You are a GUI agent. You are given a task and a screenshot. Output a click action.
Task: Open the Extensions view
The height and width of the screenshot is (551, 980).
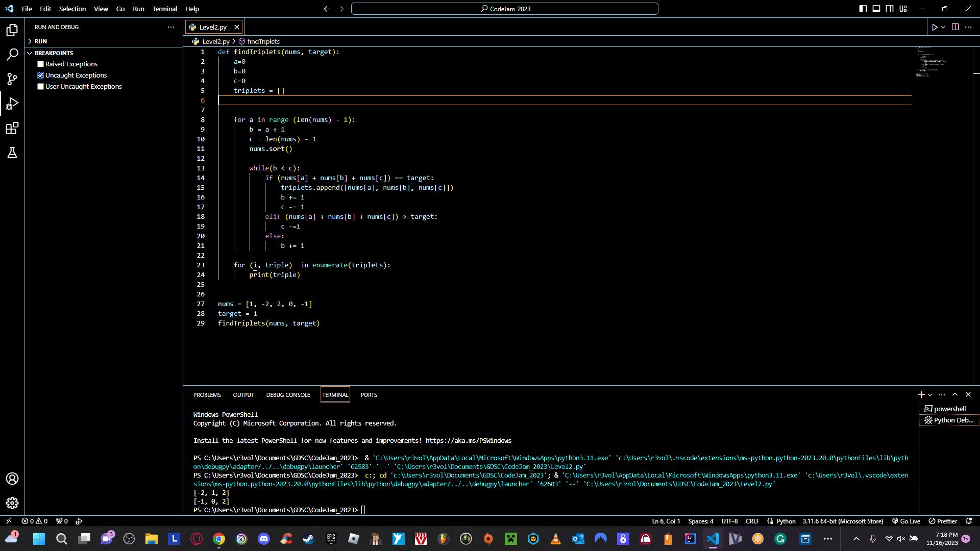[x=12, y=128]
